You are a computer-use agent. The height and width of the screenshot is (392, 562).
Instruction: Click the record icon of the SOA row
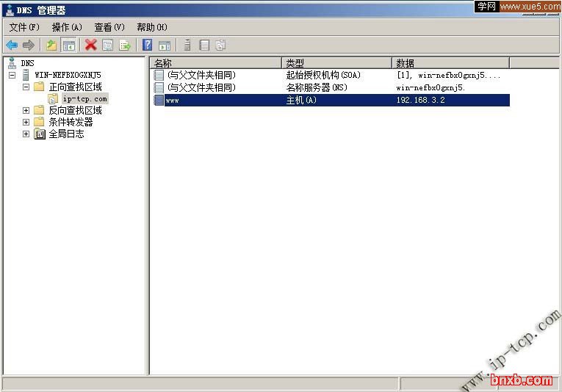pyautogui.click(x=159, y=75)
